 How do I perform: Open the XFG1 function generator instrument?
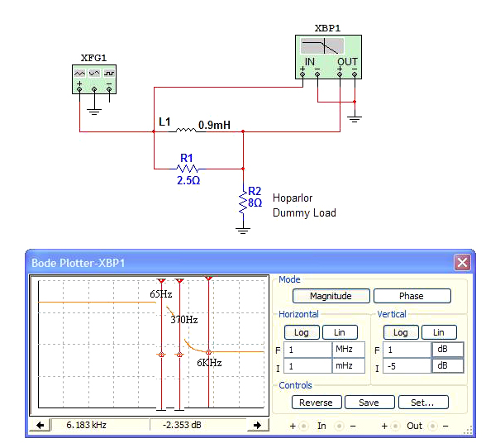pyautogui.click(x=93, y=79)
